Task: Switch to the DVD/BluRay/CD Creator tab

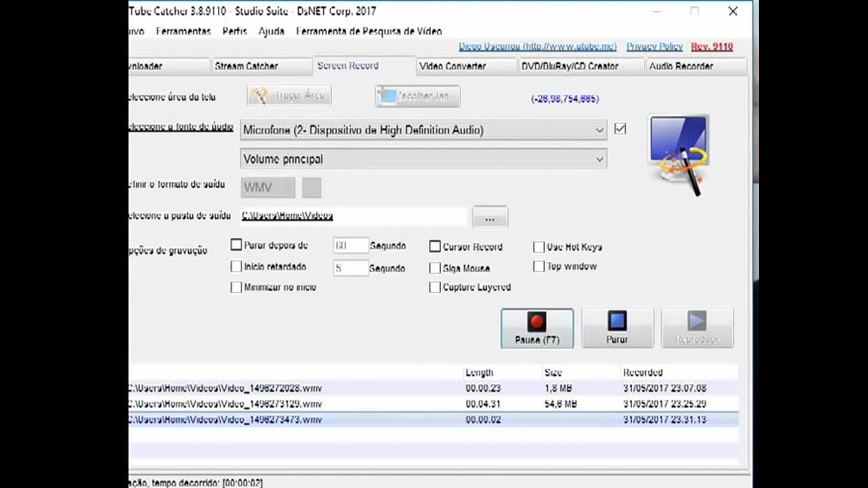Action: point(580,66)
